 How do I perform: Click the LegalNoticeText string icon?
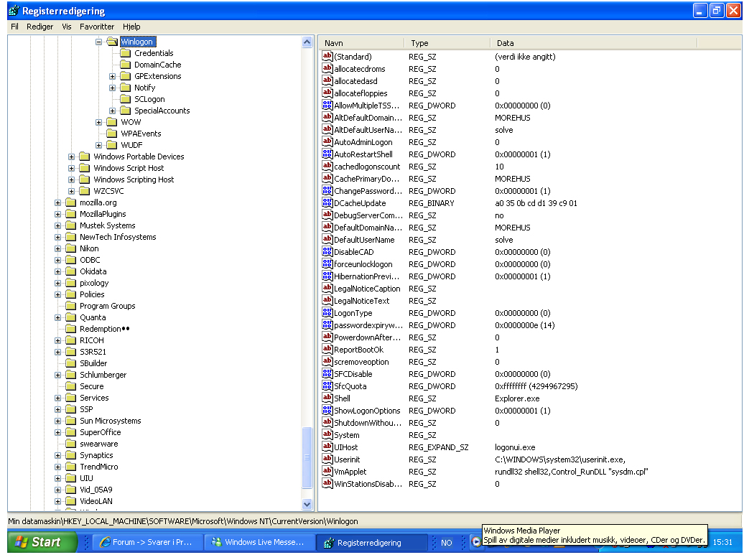327,301
